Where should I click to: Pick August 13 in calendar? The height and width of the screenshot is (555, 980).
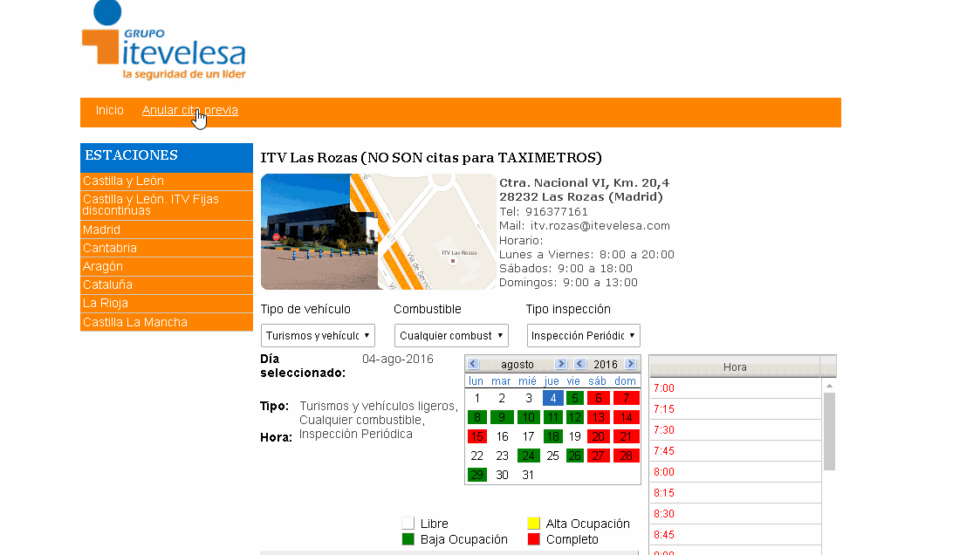coord(598,417)
